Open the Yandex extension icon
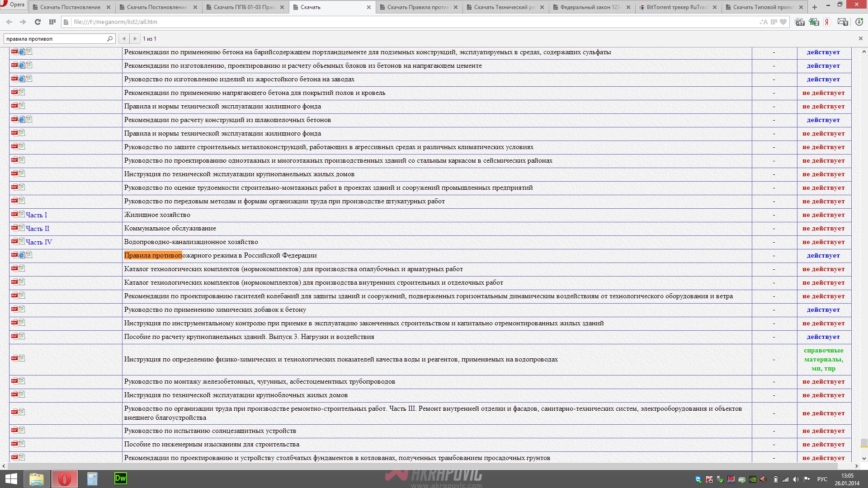 pos(827,22)
